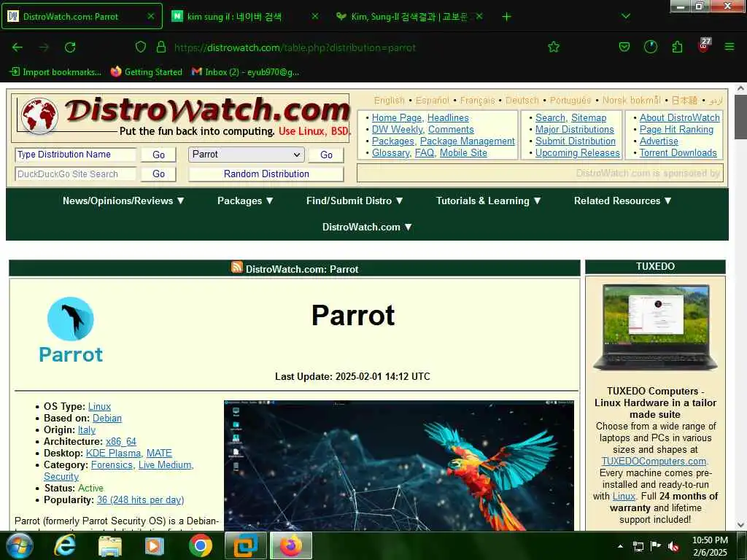This screenshot has height=560, width=747.
Task: Open Page Hit Ranking link
Action: pos(676,130)
